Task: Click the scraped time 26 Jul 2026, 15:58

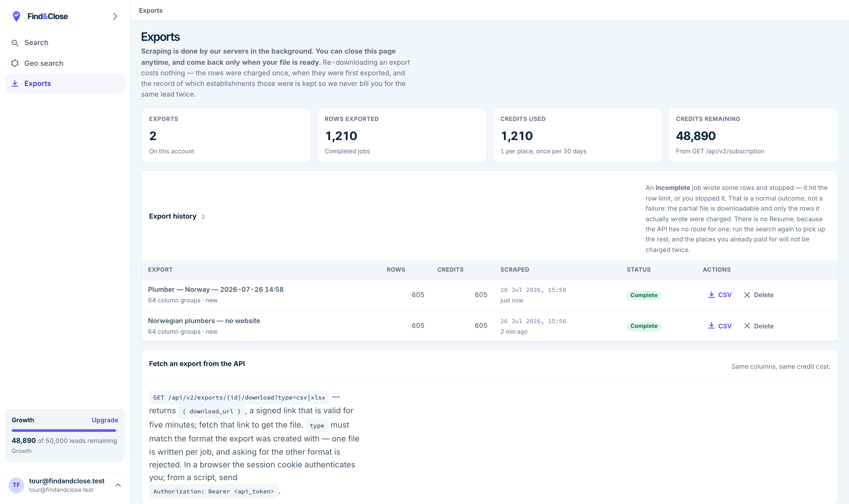Action: point(533,290)
